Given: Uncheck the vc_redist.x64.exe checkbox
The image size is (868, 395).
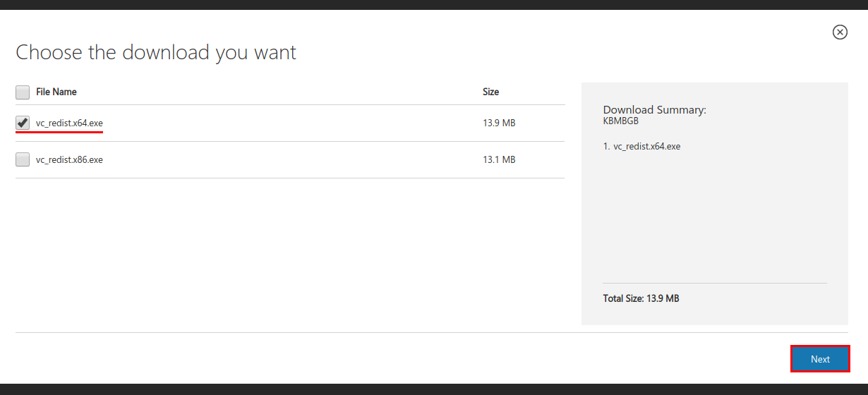Looking at the screenshot, I should (23, 123).
